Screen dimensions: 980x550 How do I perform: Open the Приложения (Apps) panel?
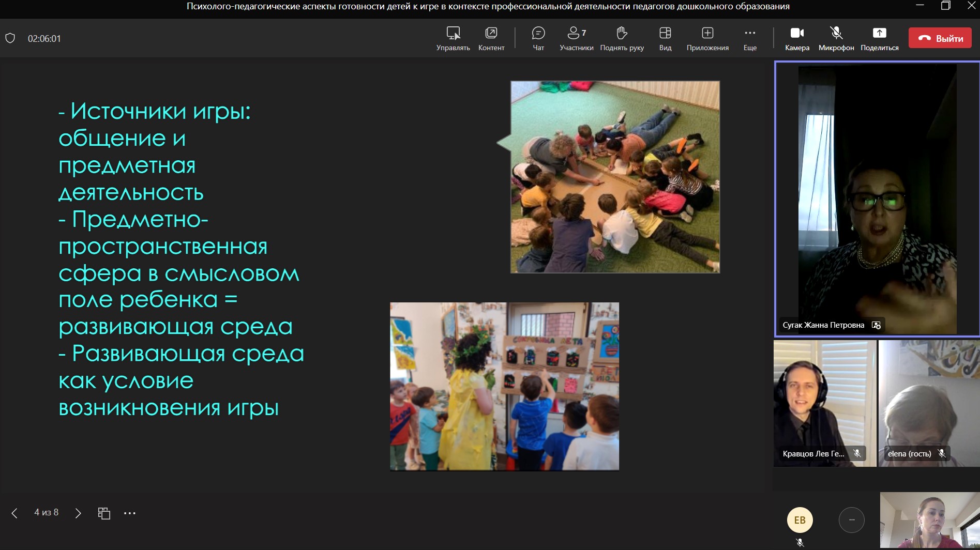point(707,38)
